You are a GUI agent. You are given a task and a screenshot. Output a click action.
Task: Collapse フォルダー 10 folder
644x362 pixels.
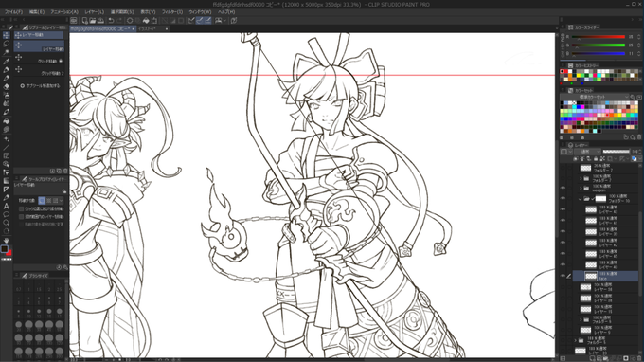pyautogui.click(x=581, y=199)
